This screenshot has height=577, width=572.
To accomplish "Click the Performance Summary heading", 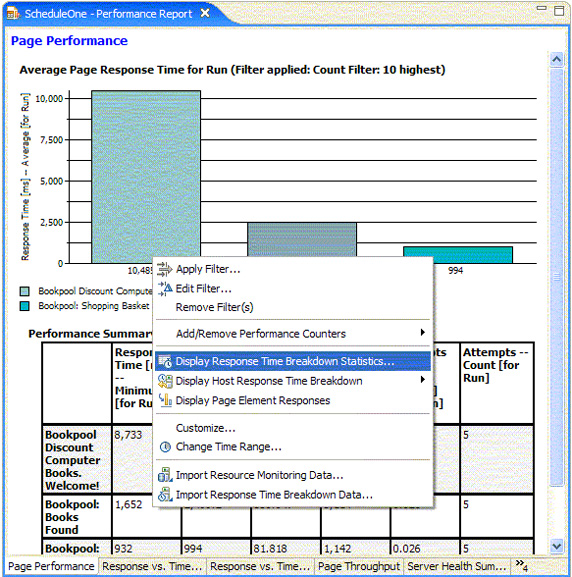I will coord(90,334).
